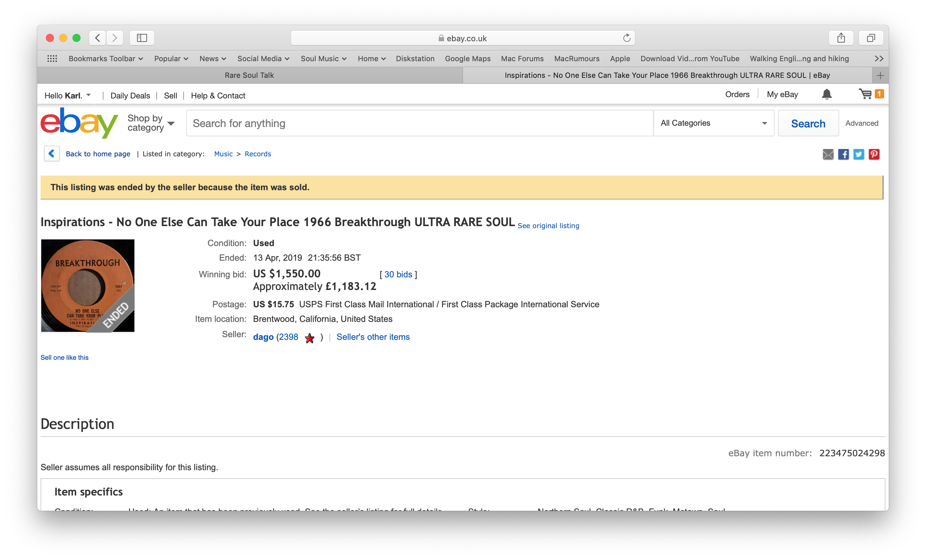Expand Popular bookmarks folder
This screenshot has height=560, width=926.
171,59
